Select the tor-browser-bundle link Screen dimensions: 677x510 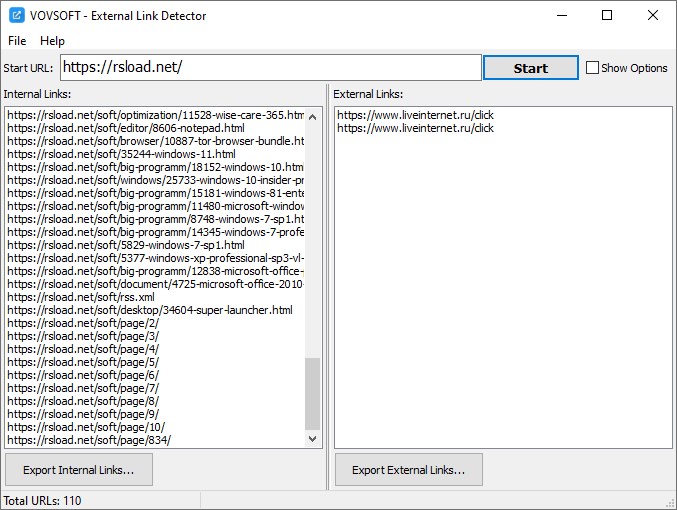coord(155,141)
